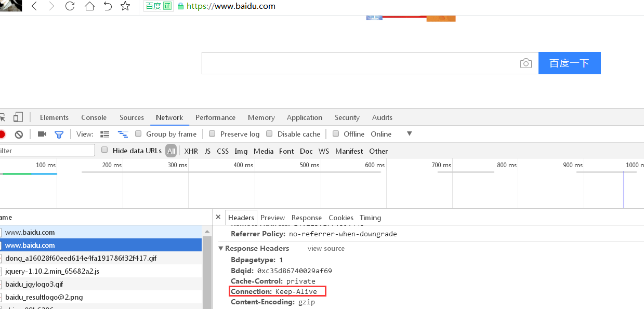This screenshot has height=309, width=644.
Task: Open the Security tab
Action: coord(347,117)
